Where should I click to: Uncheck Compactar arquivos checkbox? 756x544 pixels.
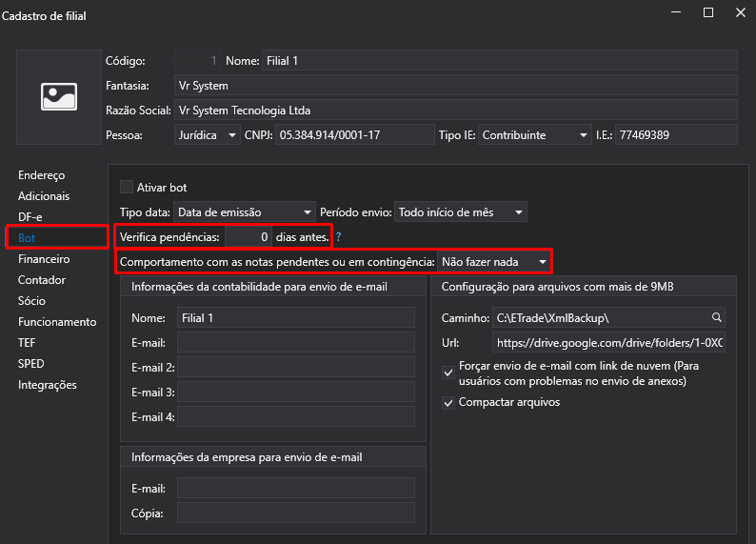click(448, 403)
